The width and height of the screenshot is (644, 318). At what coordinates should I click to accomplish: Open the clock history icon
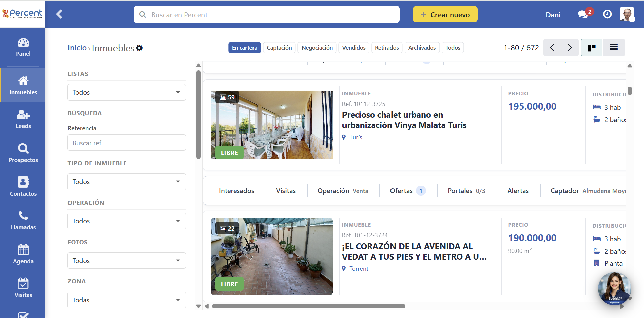point(607,14)
